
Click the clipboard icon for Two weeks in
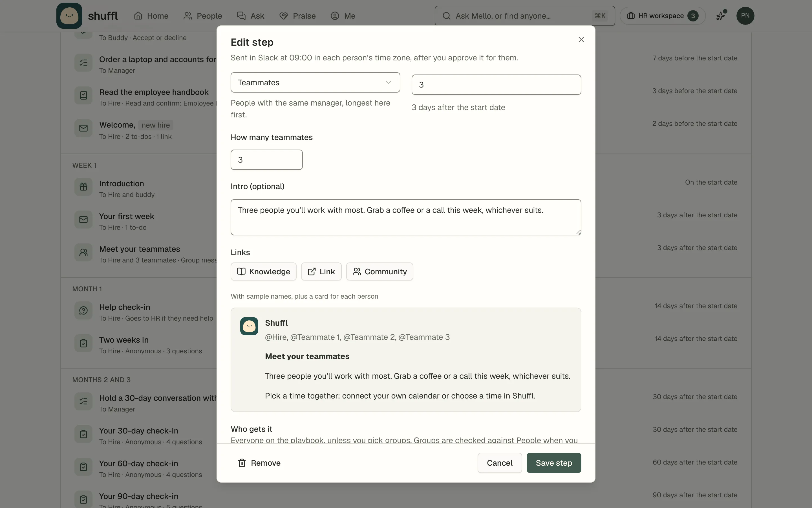pyautogui.click(x=83, y=343)
